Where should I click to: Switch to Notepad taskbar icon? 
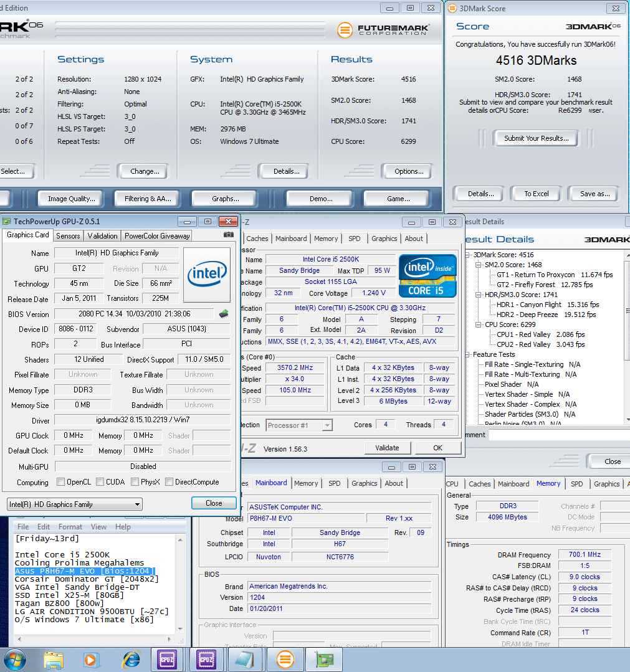point(245,660)
